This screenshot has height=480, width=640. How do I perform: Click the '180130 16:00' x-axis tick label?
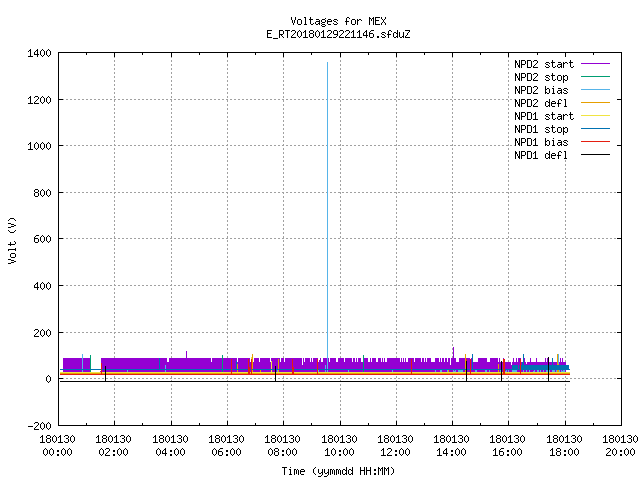[x=507, y=446]
